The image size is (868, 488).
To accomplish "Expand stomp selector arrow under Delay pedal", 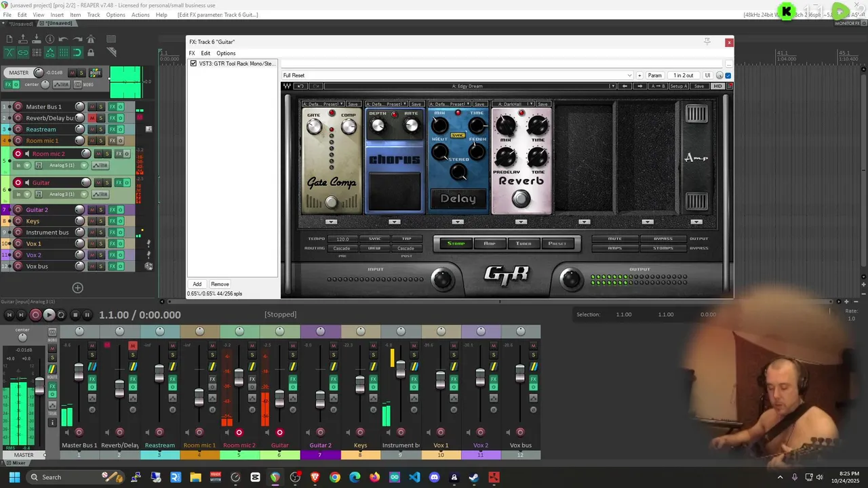I will pos(458,222).
